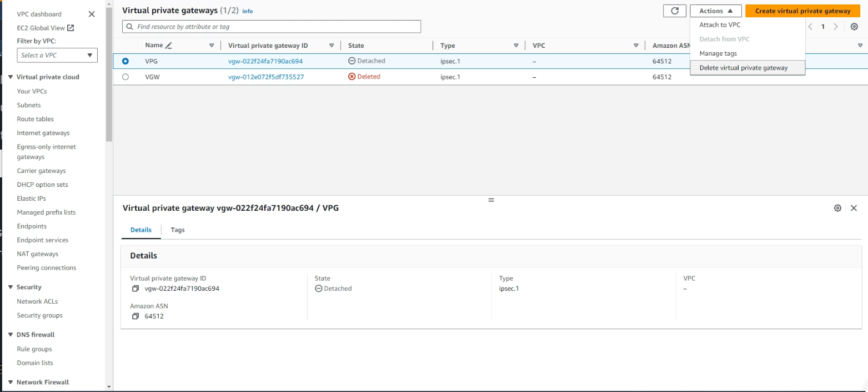The image size is (868, 392).
Task: Open details panel settings gear
Action: tap(837, 208)
